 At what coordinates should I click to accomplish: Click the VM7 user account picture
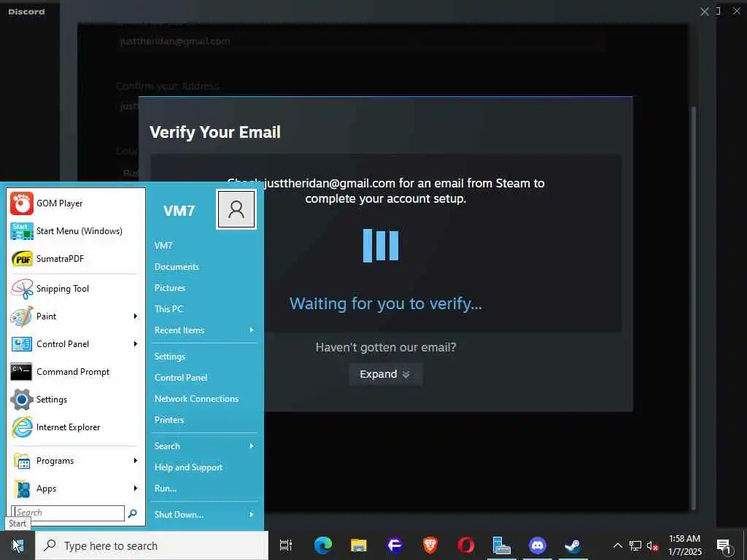[x=236, y=209]
